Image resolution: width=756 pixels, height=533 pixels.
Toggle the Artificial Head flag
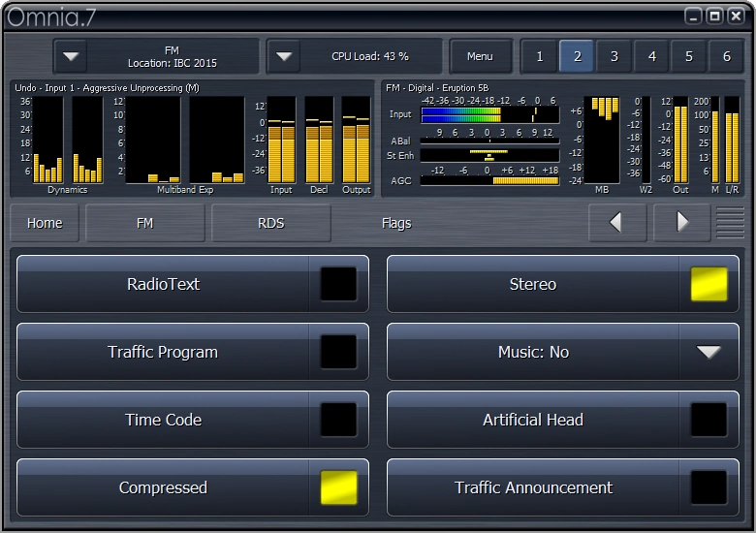pyautogui.click(x=563, y=420)
